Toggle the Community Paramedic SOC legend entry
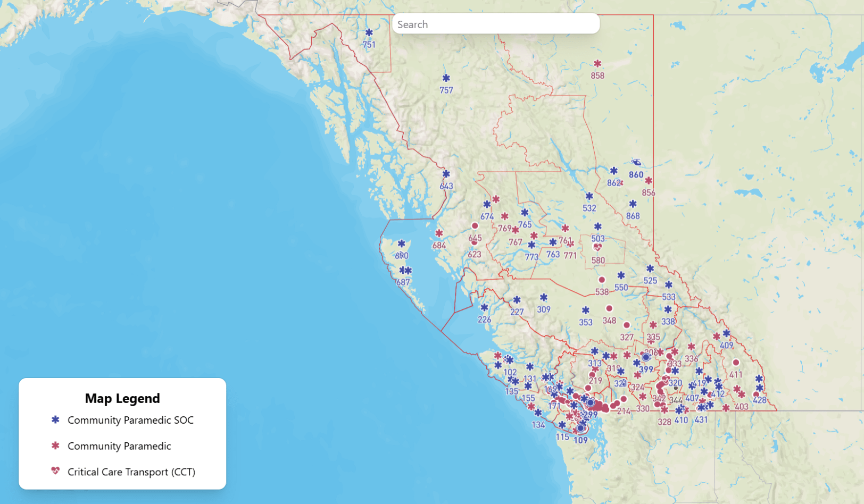The width and height of the screenshot is (864, 504). point(130,420)
